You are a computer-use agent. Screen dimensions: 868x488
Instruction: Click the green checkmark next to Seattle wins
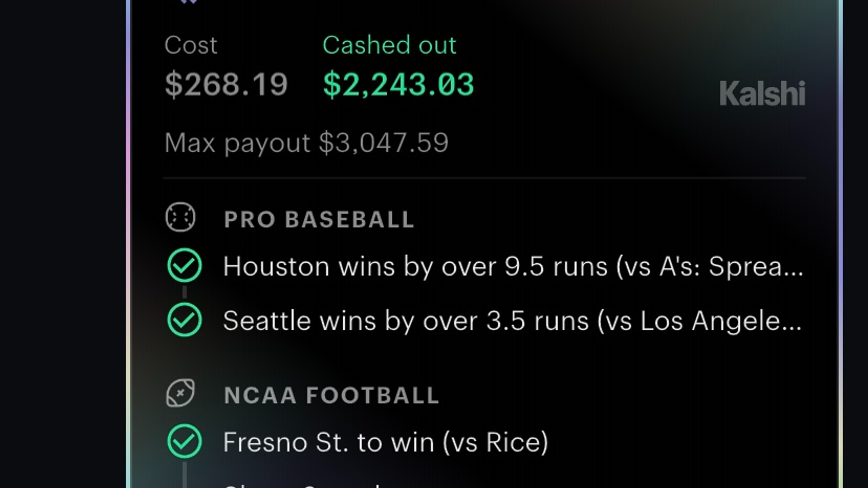pos(185,320)
